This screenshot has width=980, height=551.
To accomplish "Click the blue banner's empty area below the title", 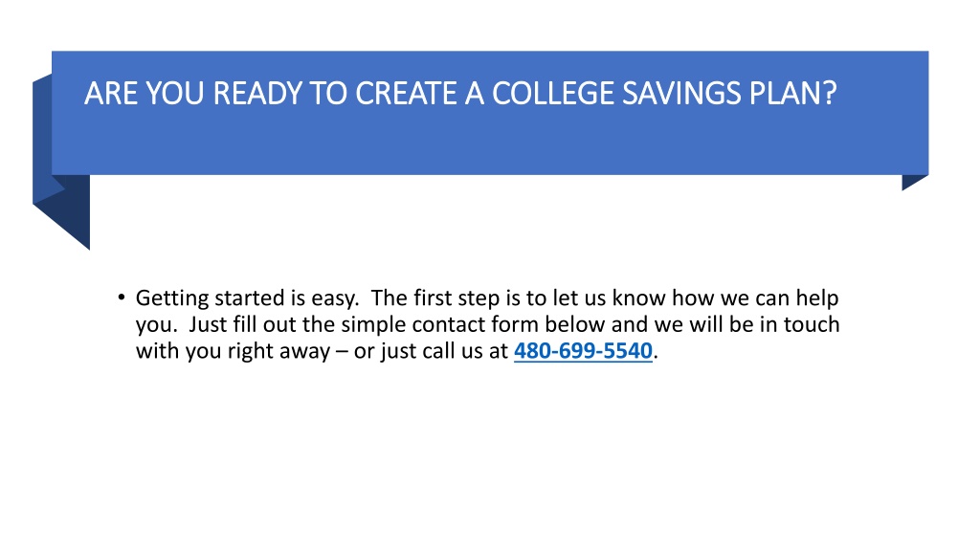I will click(x=490, y=145).
